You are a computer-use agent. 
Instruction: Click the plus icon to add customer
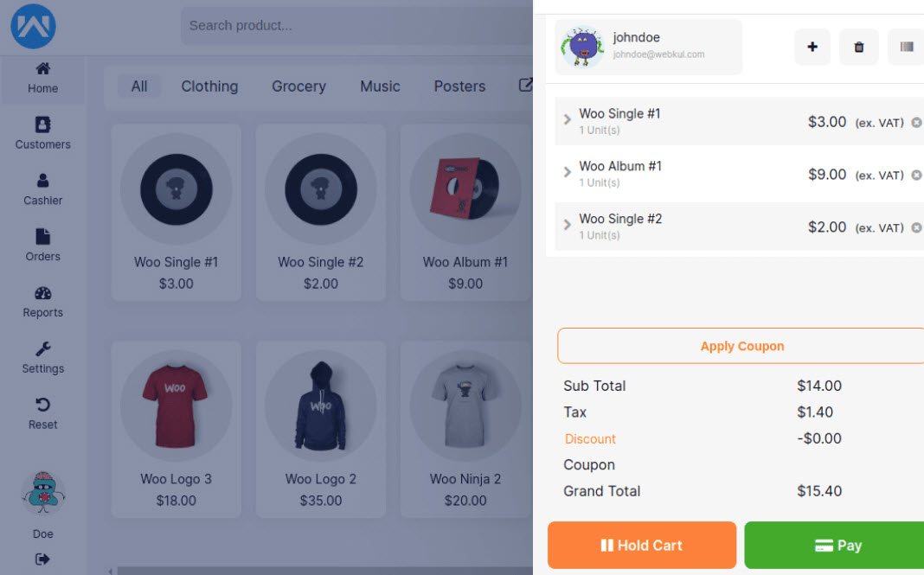point(812,47)
